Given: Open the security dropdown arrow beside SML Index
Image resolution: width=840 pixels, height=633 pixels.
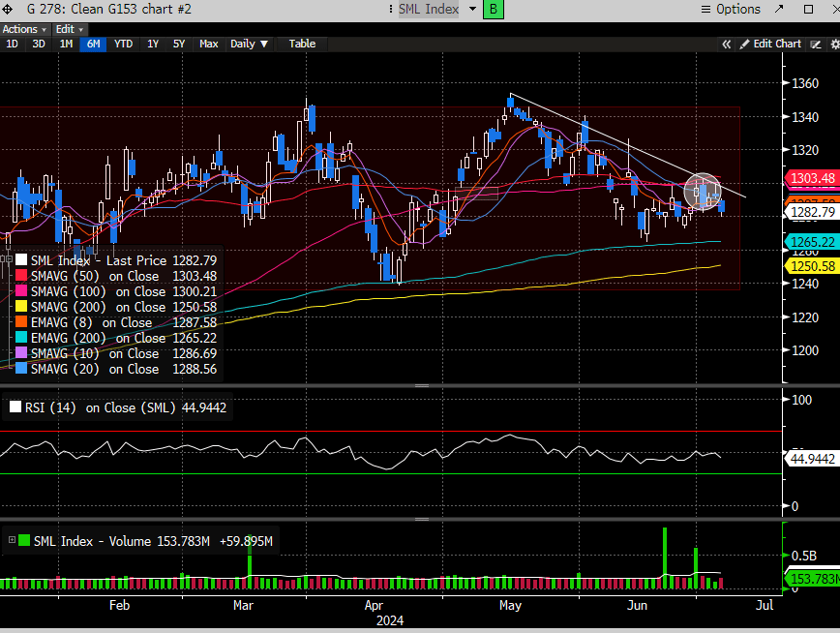Looking at the screenshot, I should (x=472, y=9).
